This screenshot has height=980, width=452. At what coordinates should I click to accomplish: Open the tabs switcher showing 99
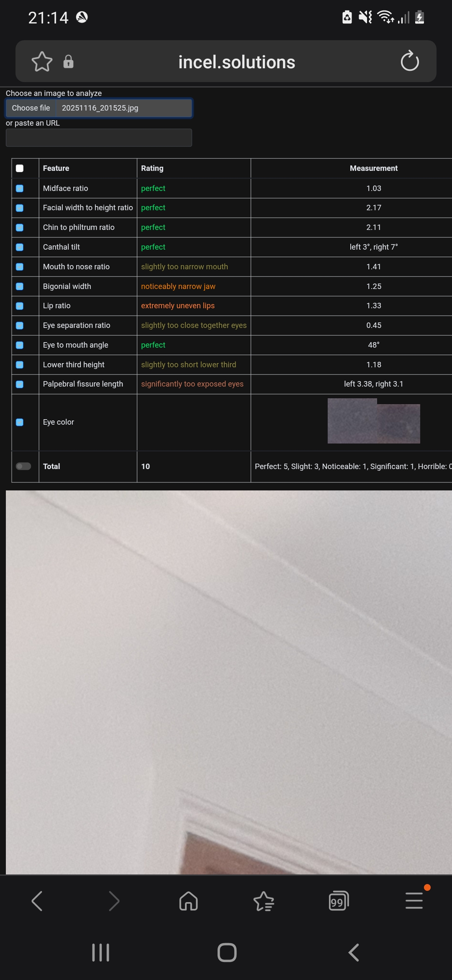tap(339, 901)
